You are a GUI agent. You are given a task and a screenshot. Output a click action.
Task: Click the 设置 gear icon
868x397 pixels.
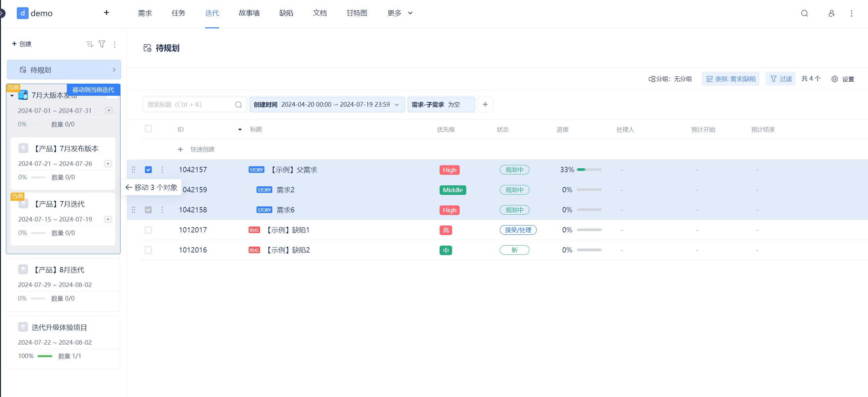[834, 79]
